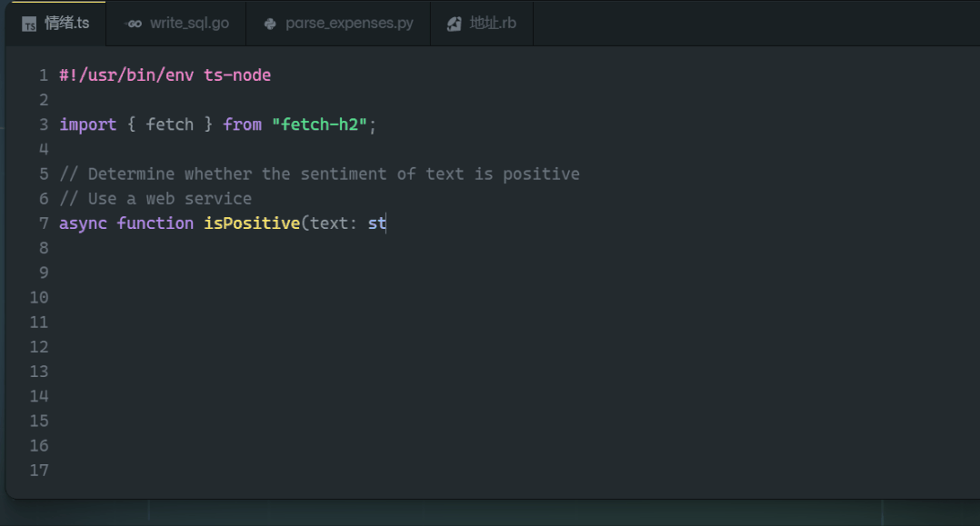Open the parse_expenses.py tab
980x526 pixels.
click(339, 24)
